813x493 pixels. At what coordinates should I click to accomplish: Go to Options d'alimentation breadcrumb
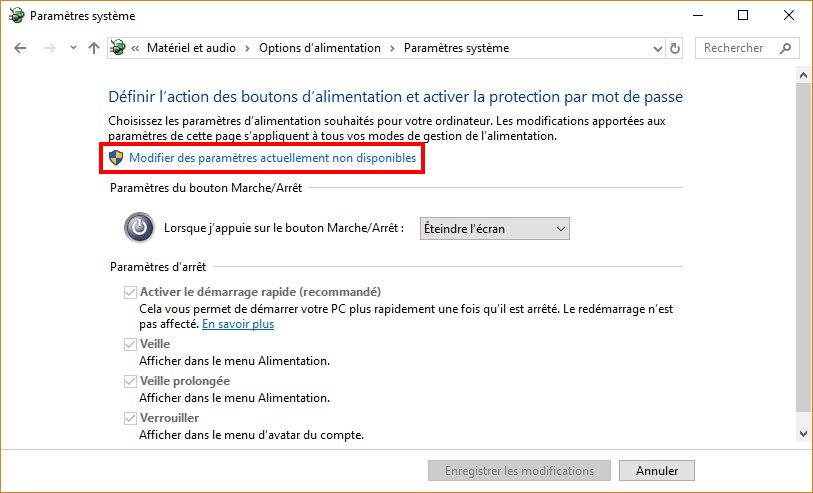tap(320, 48)
